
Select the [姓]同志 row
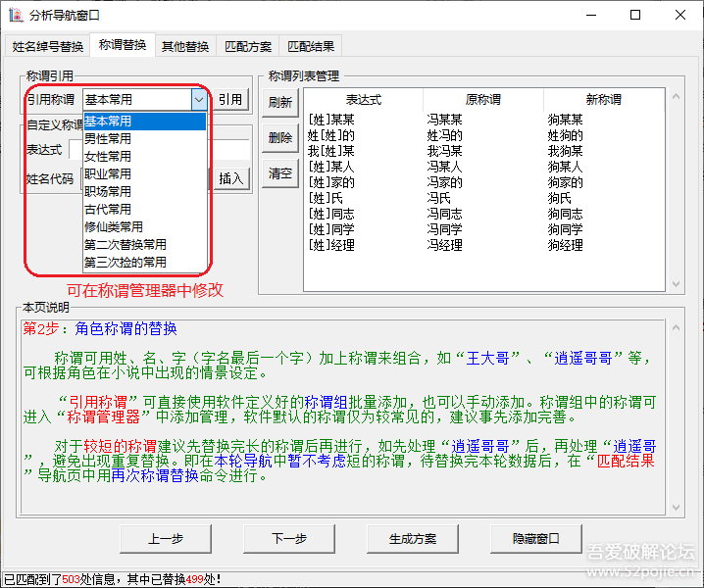484,214
